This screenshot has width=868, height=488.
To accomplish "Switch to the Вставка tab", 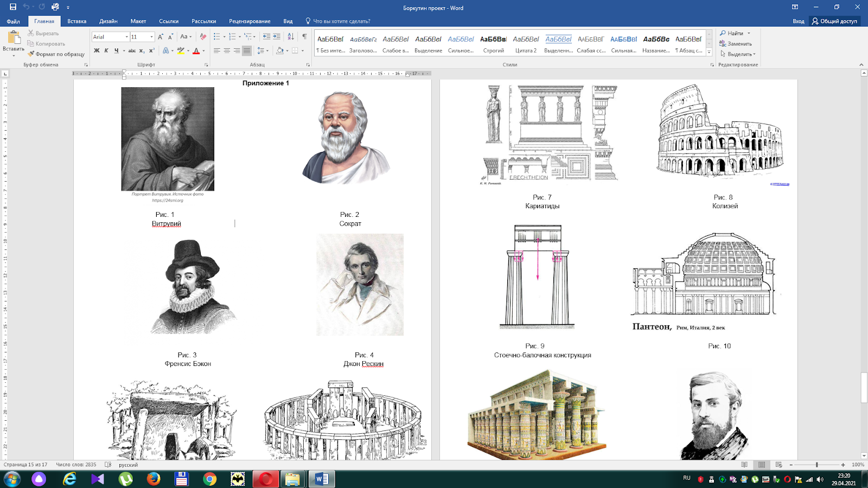I will pos(76,21).
